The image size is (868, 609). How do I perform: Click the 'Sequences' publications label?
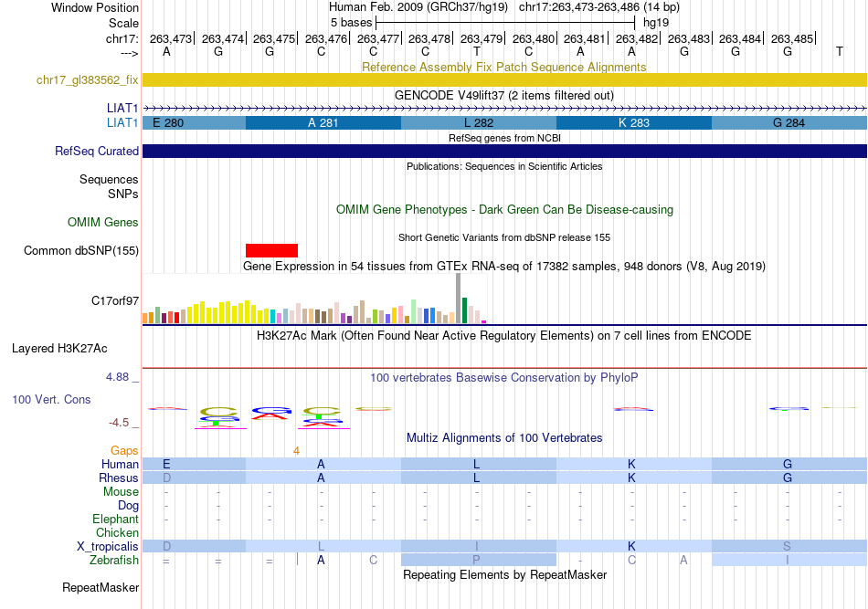click(x=109, y=179)
